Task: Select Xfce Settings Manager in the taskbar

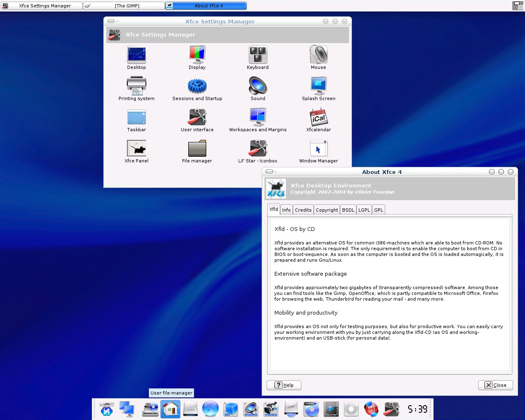Action: pyautogui.click(x=41, y=6)
